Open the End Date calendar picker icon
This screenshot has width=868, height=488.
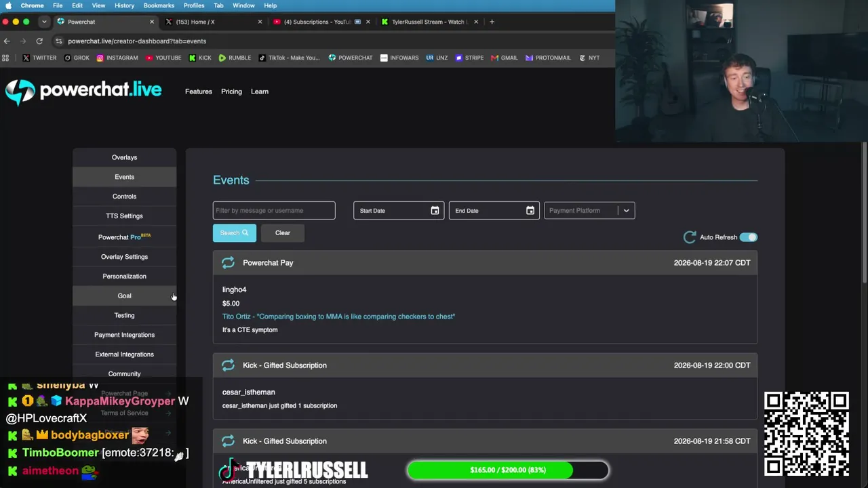[x=530, y=211]
